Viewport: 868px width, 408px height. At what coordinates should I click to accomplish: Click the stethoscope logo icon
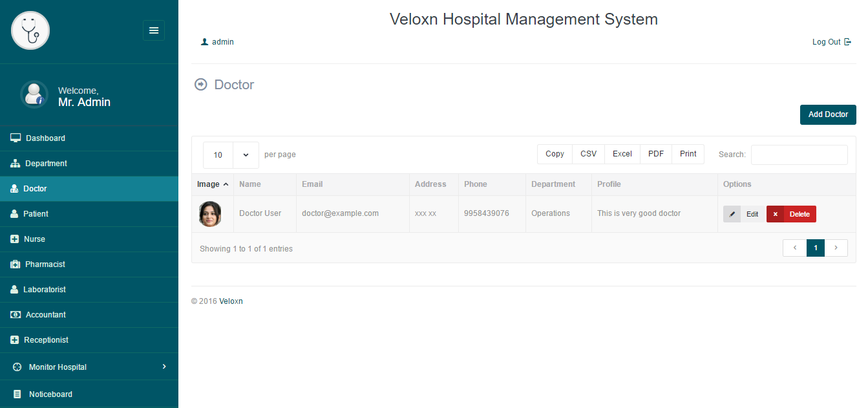coord(30,30)
